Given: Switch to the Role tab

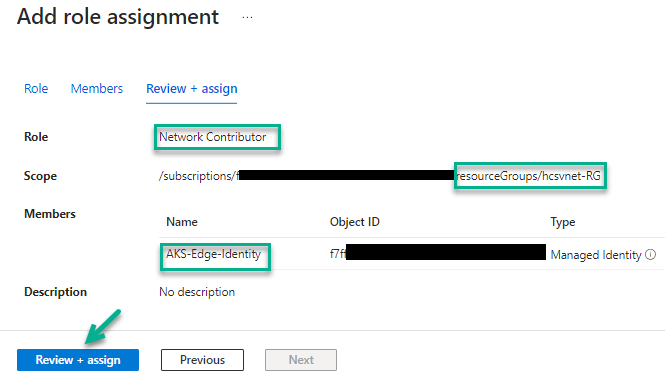Looking at the screenshot, I should pos(36,89).
